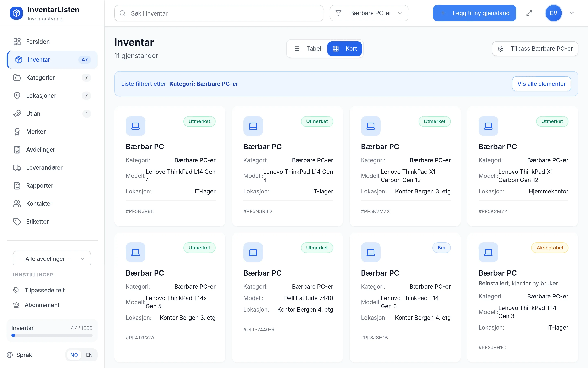Screen dimensions: 588x368
Task: Switch language to EN
Action: click(89, 355)
